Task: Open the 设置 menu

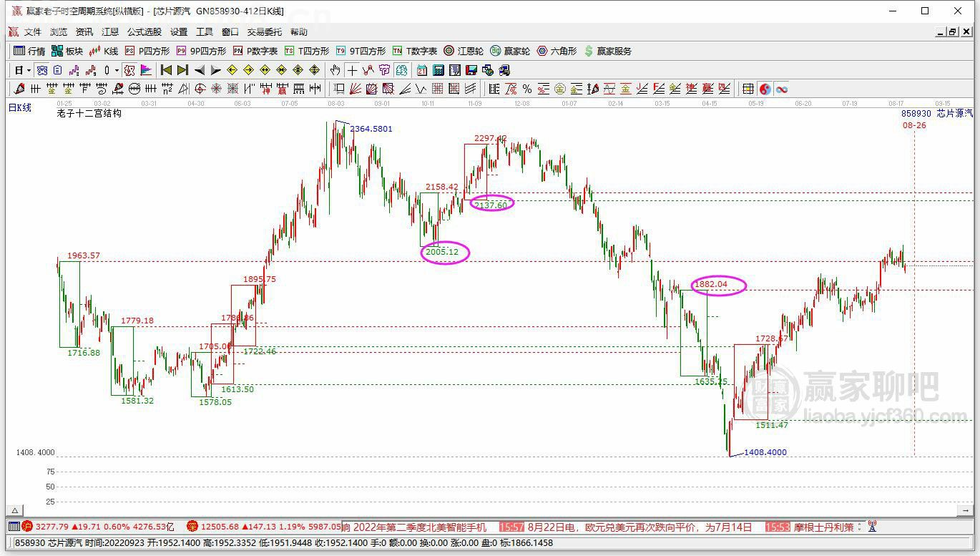Action: coord(179,32)
